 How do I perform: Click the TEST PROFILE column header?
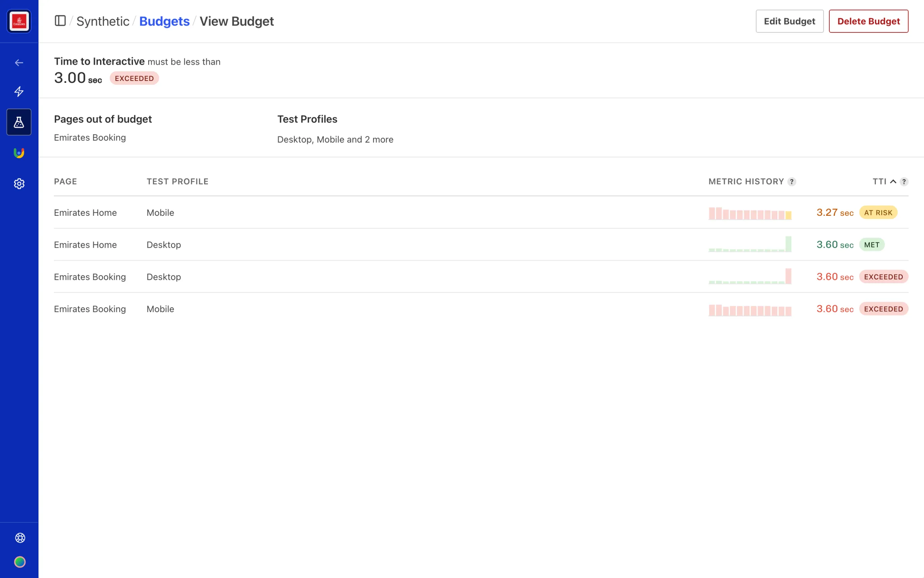(x=177, y=181)
